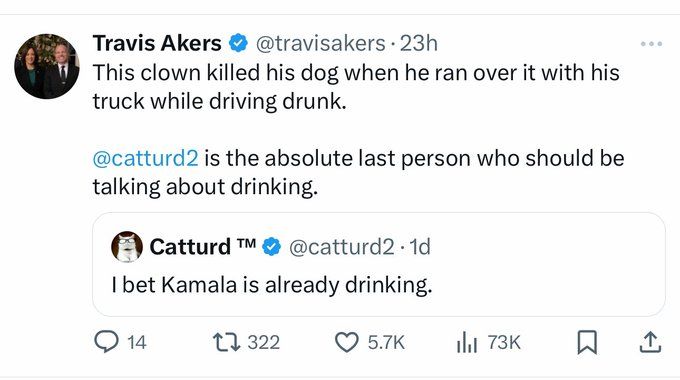Click the Catturd ™ display name
This screenshot has width=680, height=380.
click(203, 247)
